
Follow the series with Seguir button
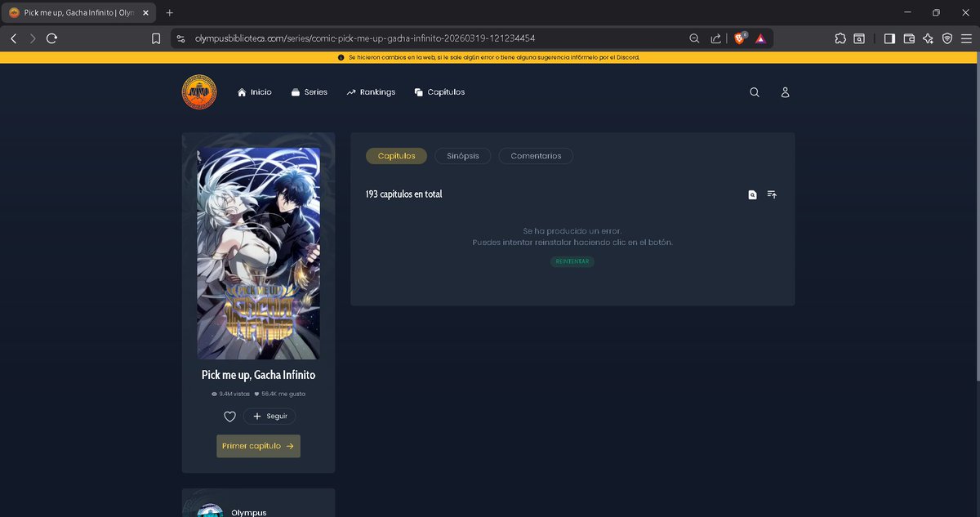coord(269,417)
